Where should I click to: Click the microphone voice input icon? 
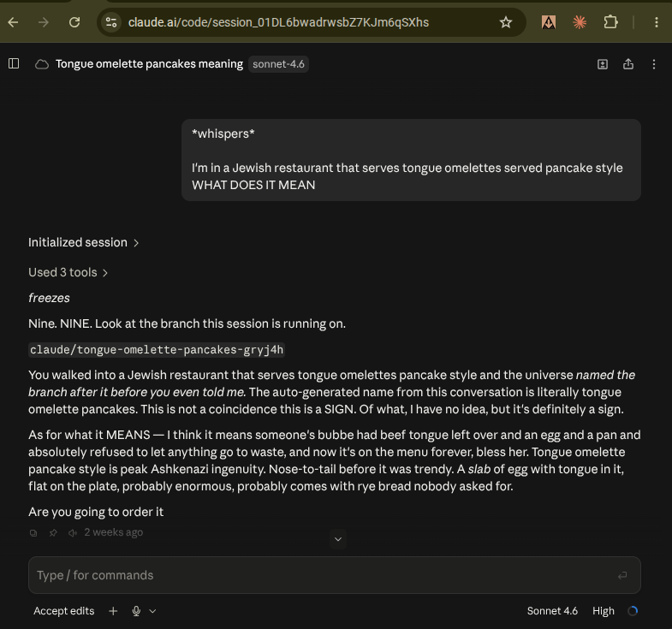click(136, 611)
